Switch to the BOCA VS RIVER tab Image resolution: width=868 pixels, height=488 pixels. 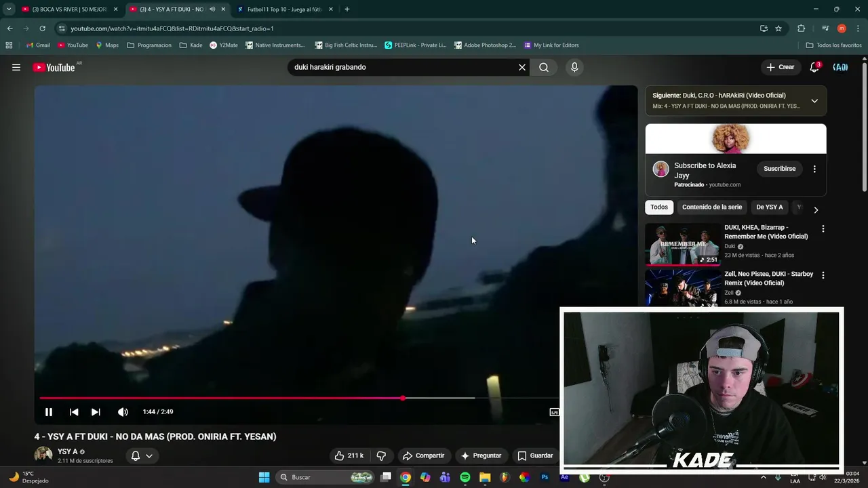click(71, 9)
